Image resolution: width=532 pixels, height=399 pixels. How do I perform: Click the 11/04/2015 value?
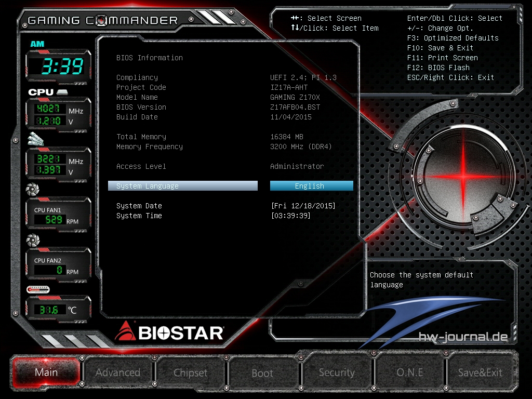click(291, 117)
